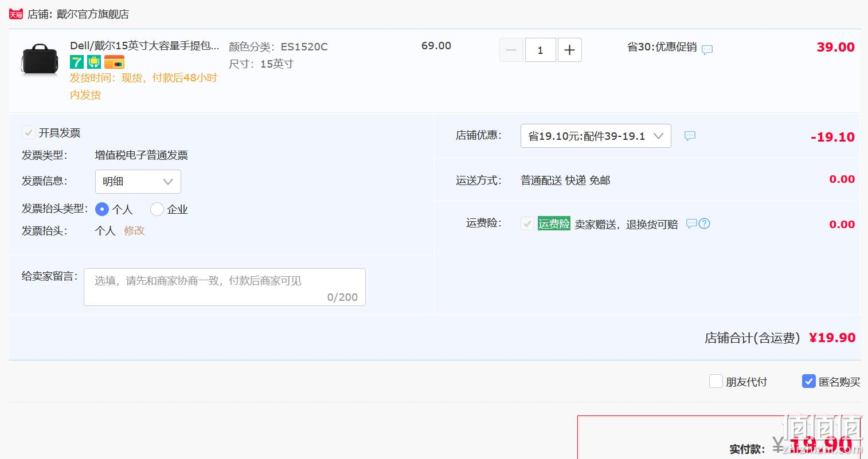The height and width of the screenshot is (459, 868).
Task: Click the comment icon beside 省30:优惠促销
Action: (x=707, y=49)
